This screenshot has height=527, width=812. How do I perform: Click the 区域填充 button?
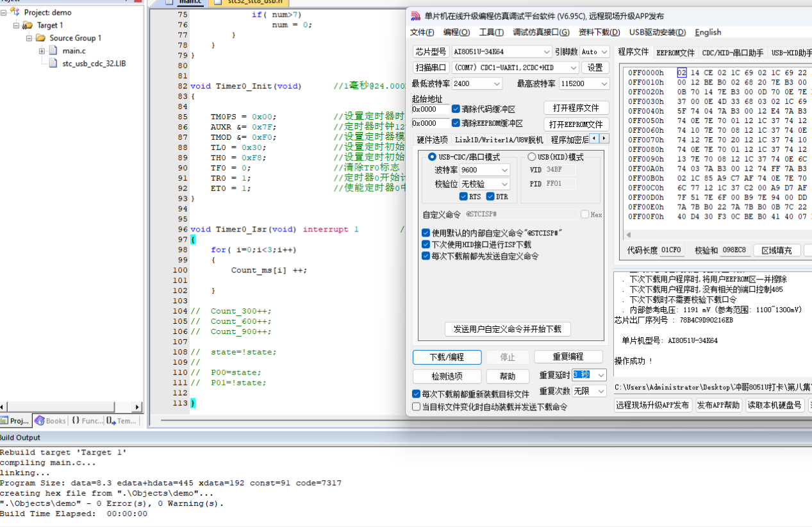point(776,250)
